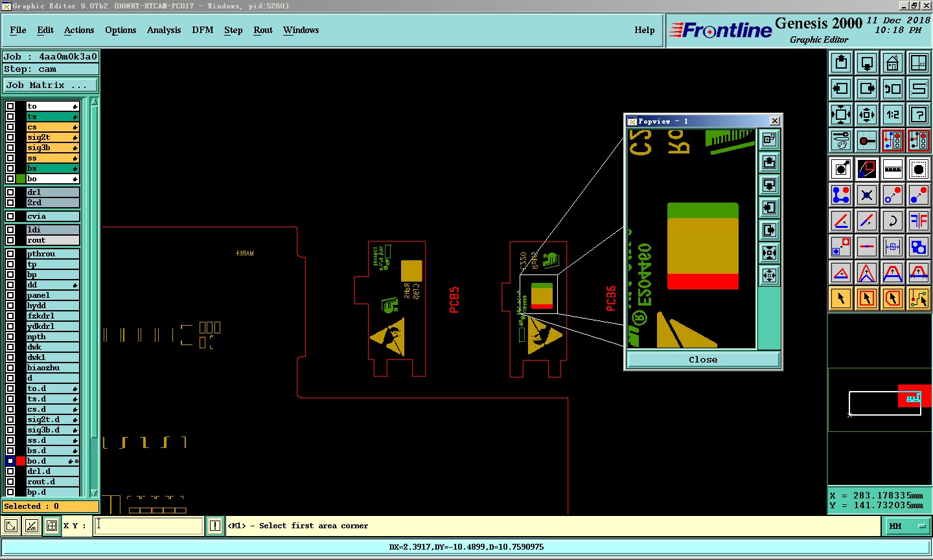Screen dimensions: 933x560
Task: Click the pan up icon
Action: 841,63
